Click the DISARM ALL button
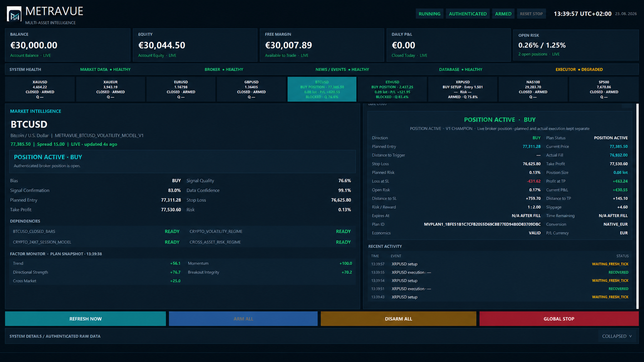 pyautogui.click(x=398, y=319)
